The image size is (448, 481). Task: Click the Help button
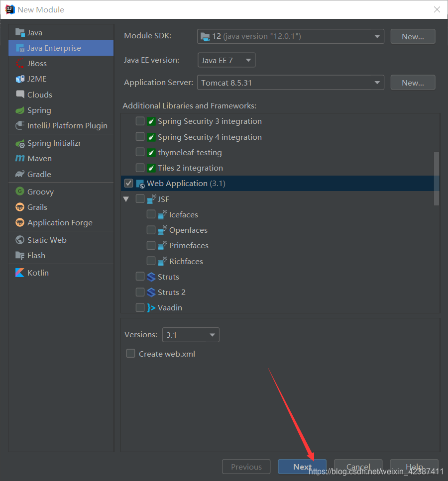[414, 467]
